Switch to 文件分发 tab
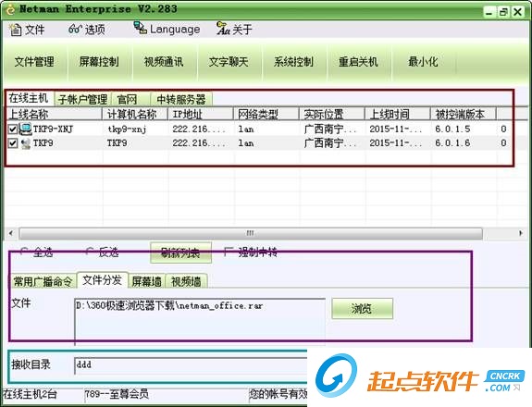 (102, 280)
